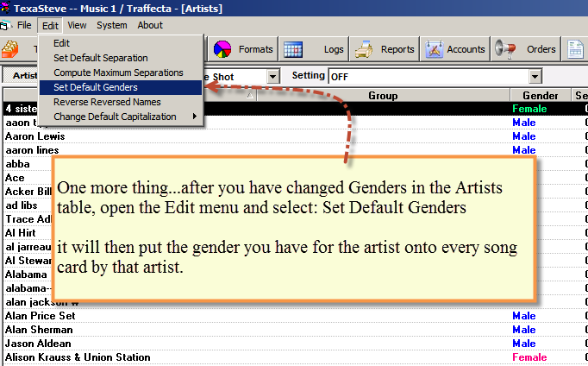
Task: Open the Accounts toolbar button
Action: tap(455, 49)
